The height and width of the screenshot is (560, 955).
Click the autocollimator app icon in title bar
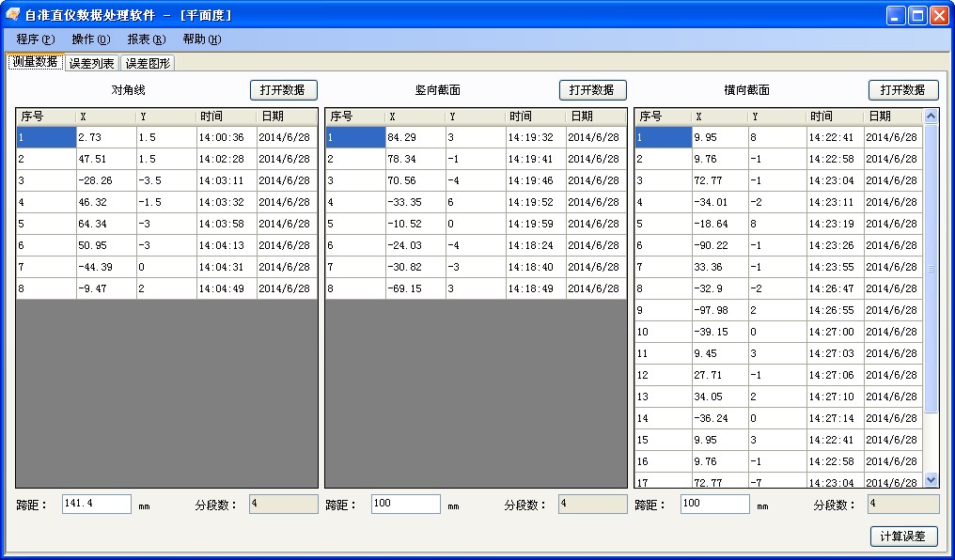(x=13, y=14)
